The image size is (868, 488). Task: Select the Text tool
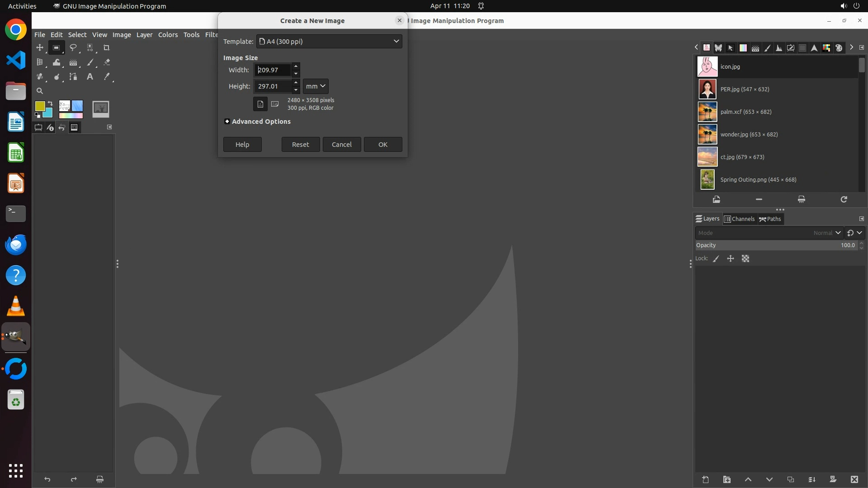pyautogui.click(x=90, y=77)
